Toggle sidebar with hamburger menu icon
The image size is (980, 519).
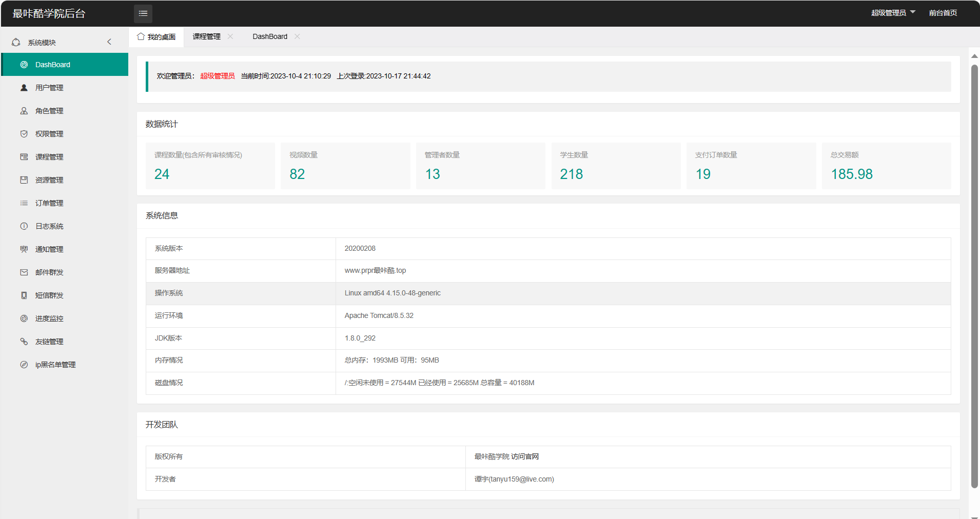(143, 13)
